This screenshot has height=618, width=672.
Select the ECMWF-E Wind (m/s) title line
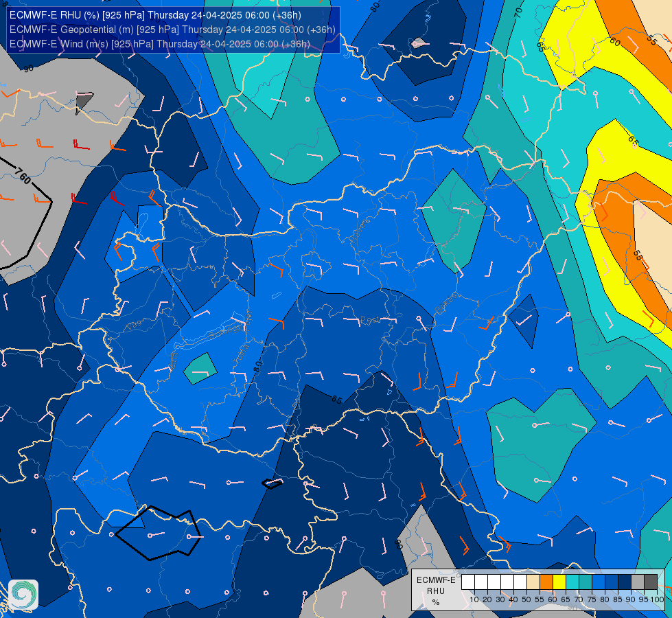pos(159,44)
